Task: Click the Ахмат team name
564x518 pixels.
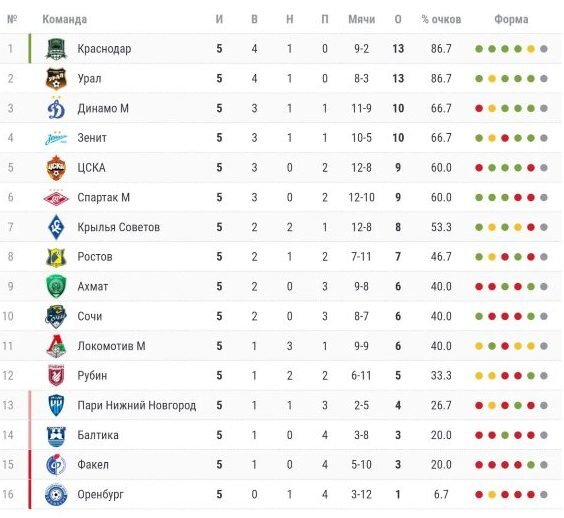Action: pyautogui.click(x=93, y=287)
